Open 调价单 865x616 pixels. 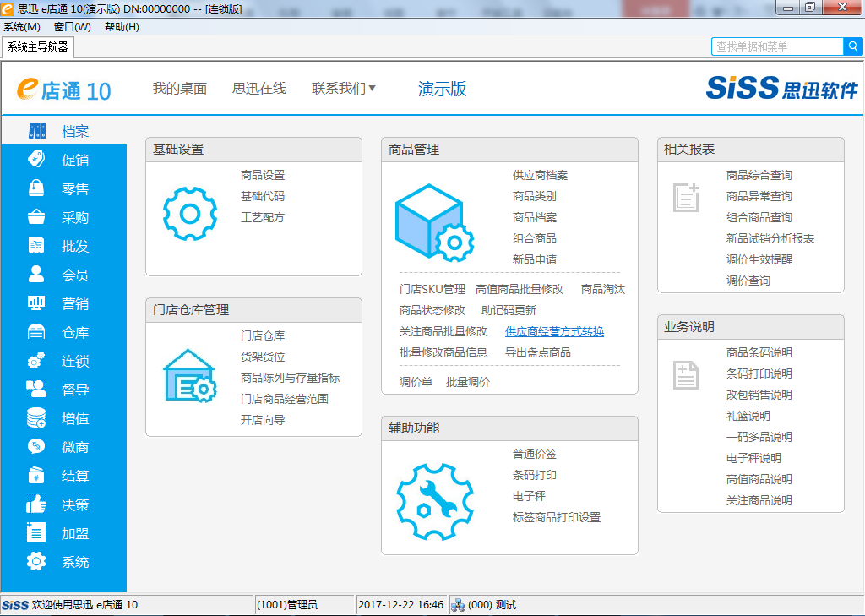[x=416, y=382]
